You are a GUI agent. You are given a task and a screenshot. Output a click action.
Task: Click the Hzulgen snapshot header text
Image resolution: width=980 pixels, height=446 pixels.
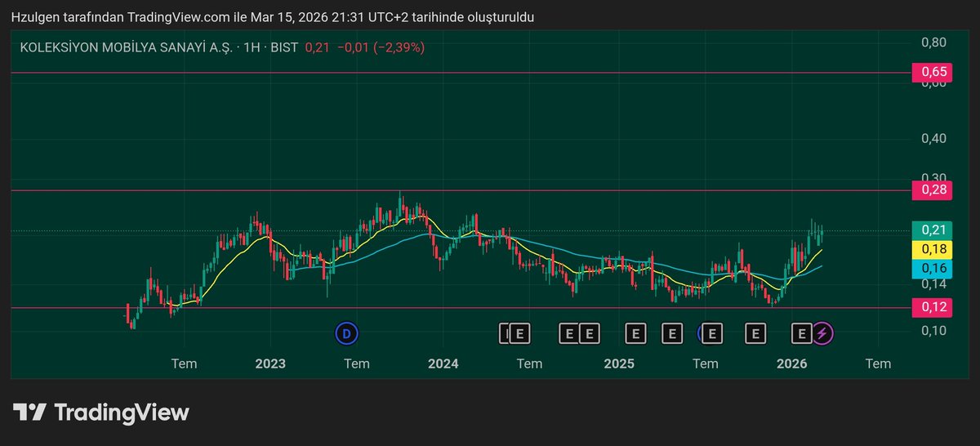click(x=273, y=16)
